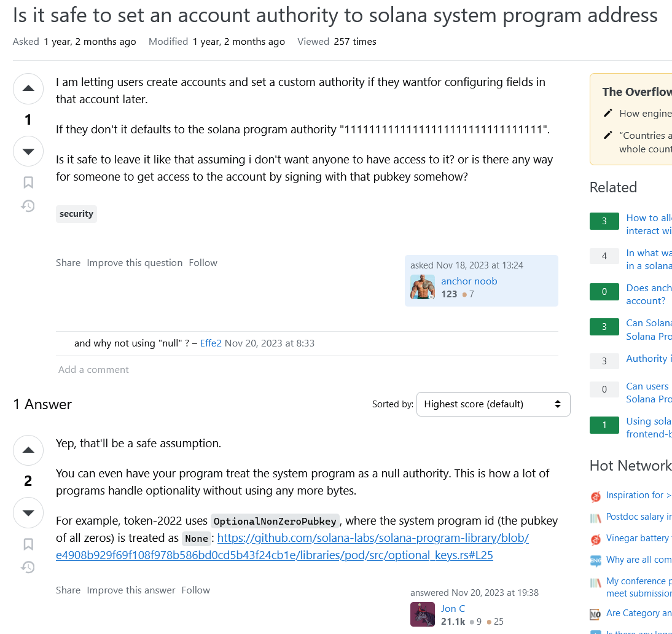The width and height of the screenshot is (672, 634).
Task: Downvote the question
Action: click(28, 151)
